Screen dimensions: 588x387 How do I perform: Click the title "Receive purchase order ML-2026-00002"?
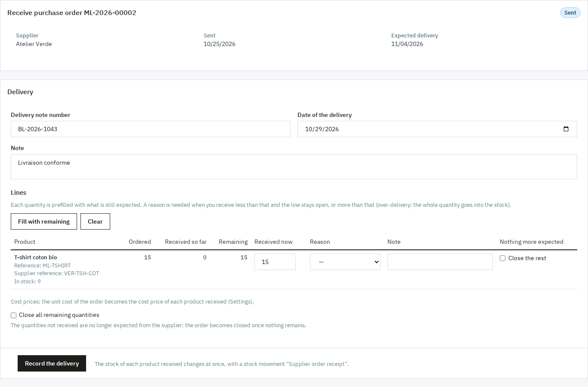click(72, 12)
